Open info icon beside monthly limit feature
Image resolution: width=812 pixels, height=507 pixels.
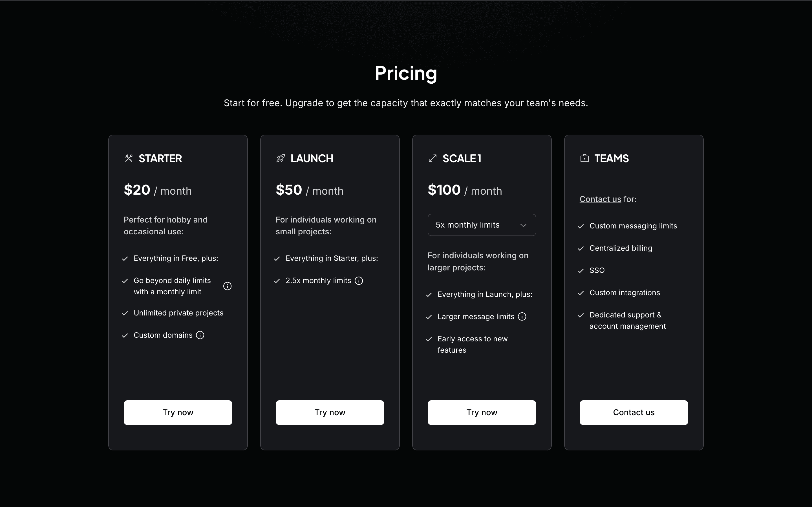tap(228, 286)
